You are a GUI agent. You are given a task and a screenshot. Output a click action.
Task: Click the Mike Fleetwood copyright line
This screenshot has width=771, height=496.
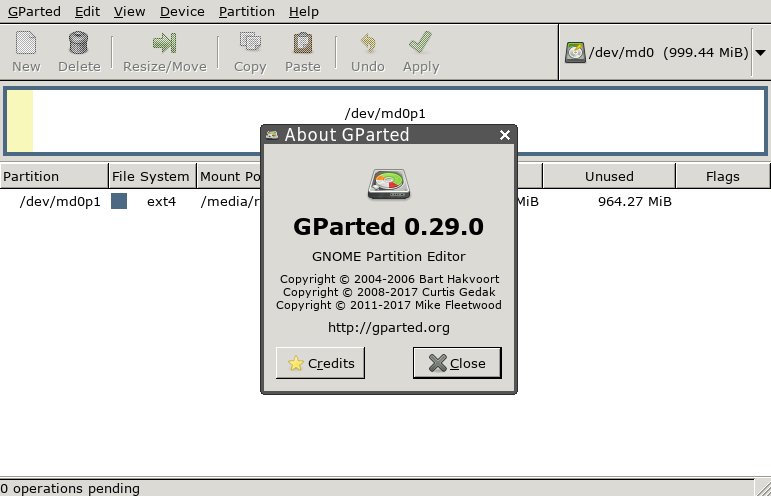[x=389, y=305]
